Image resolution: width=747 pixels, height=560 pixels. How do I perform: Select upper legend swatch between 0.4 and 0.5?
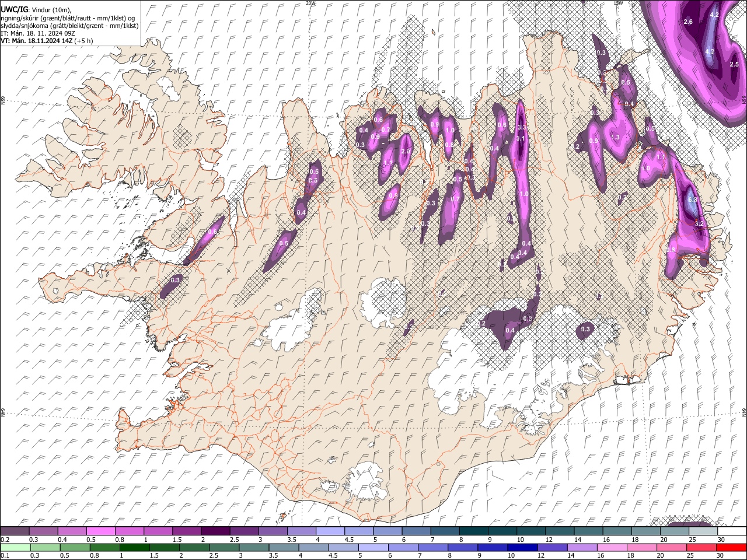pos(72,531)
